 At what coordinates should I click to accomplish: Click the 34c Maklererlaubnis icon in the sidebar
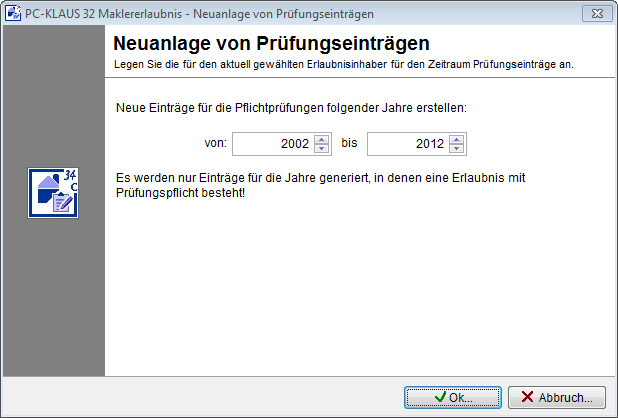coord(54,193)
